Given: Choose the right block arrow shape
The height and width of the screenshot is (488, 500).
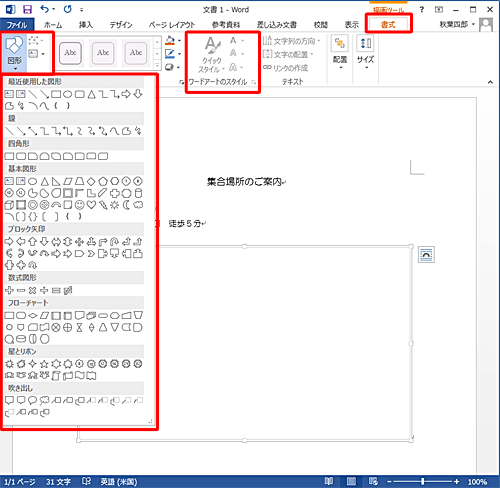Looking at the screenshot, I should coord(9,241).
